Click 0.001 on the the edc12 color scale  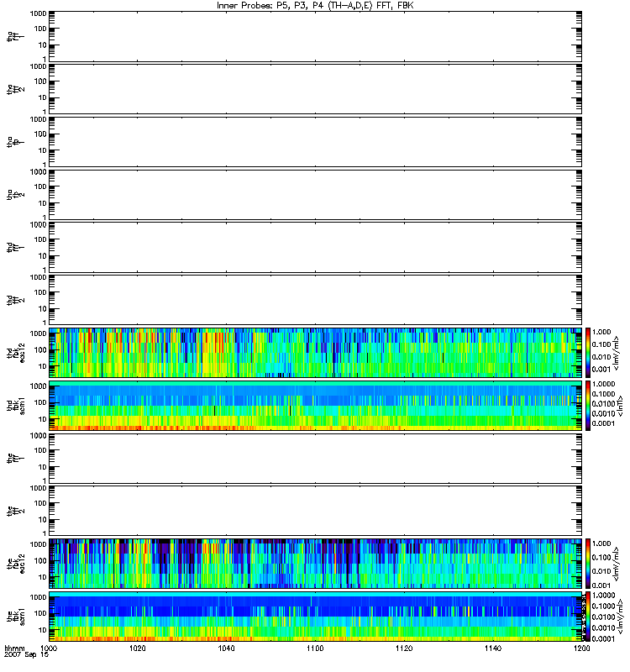[x=601, y=585]
